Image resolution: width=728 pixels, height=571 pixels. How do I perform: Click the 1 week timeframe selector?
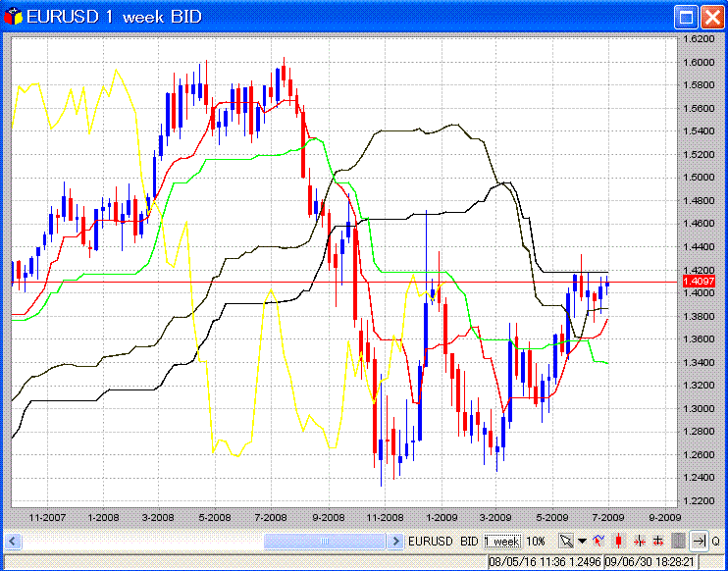(502, 541)
